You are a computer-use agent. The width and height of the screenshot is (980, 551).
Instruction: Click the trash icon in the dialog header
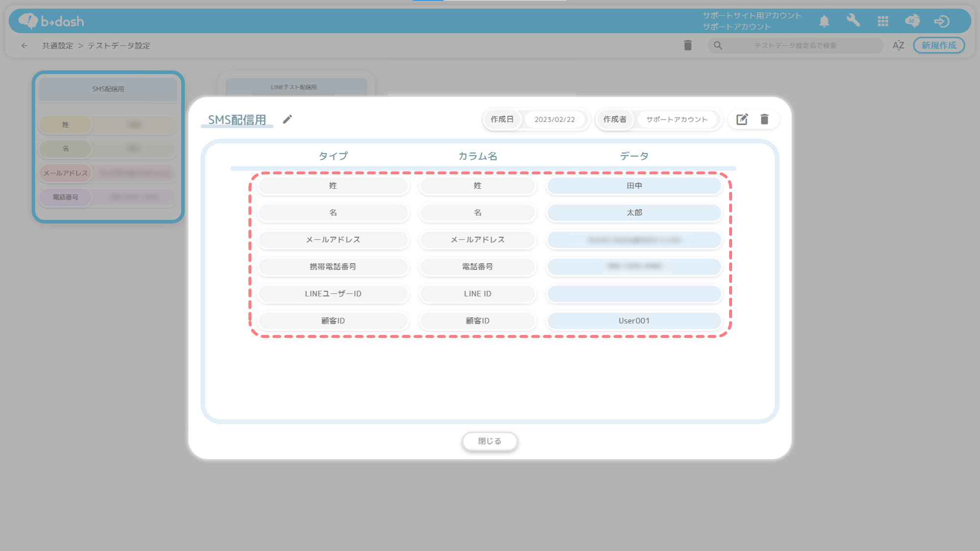764,119
